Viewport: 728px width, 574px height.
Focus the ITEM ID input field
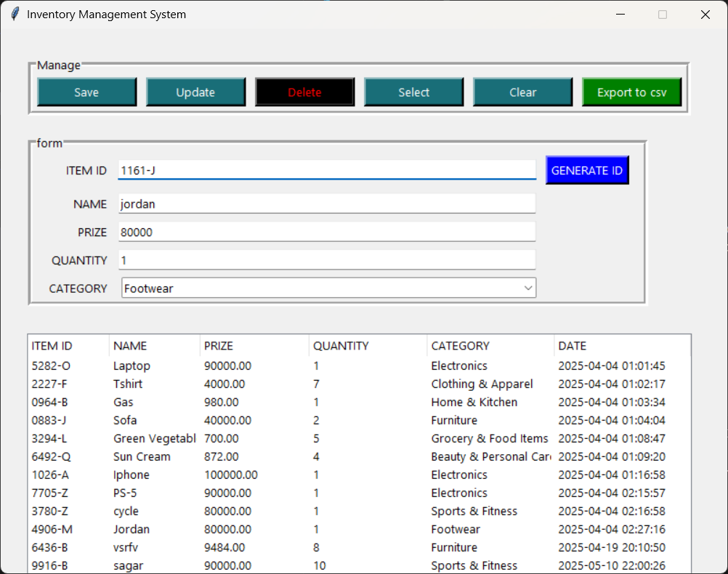point(326,171)
